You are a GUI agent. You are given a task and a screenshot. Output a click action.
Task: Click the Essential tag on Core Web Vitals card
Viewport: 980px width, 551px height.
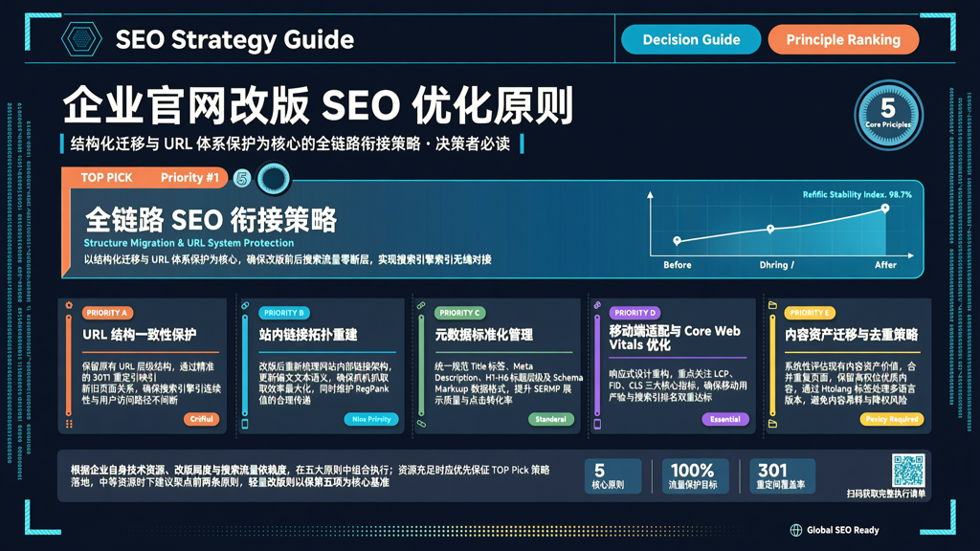725,419
